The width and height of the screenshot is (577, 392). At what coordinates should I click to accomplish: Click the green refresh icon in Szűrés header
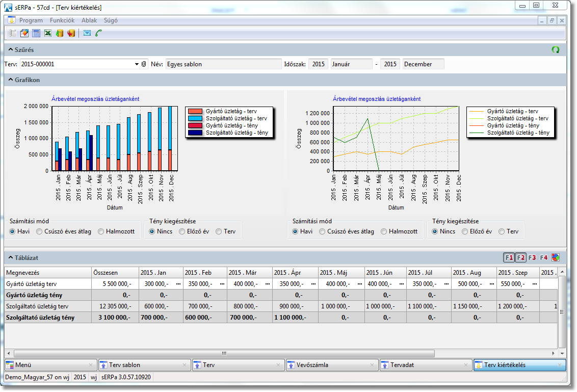[556, 49]
